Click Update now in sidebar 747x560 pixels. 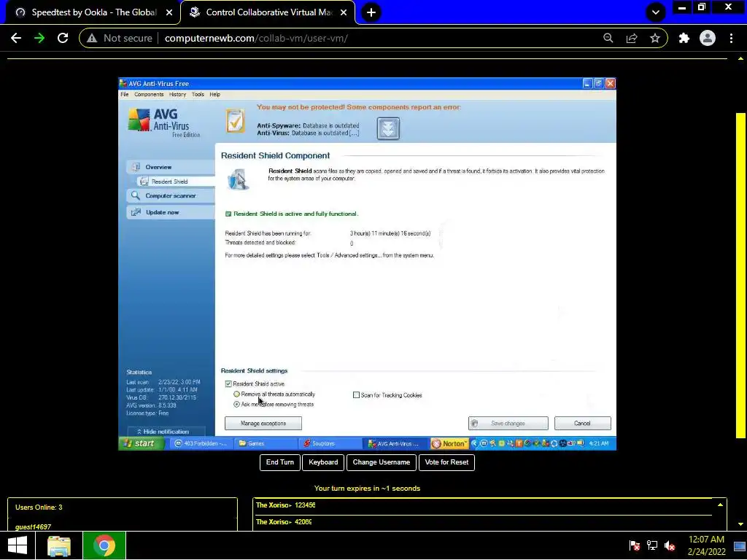click(171, 212)
